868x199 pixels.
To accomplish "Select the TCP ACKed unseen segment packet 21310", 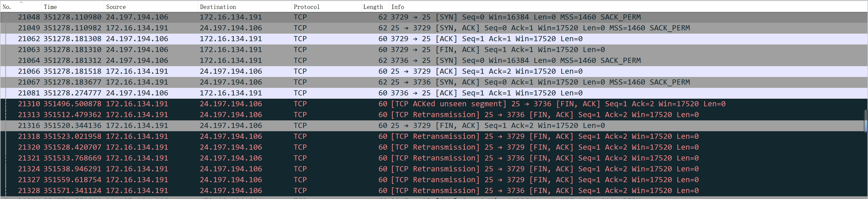I will click(x=236, y=104).
